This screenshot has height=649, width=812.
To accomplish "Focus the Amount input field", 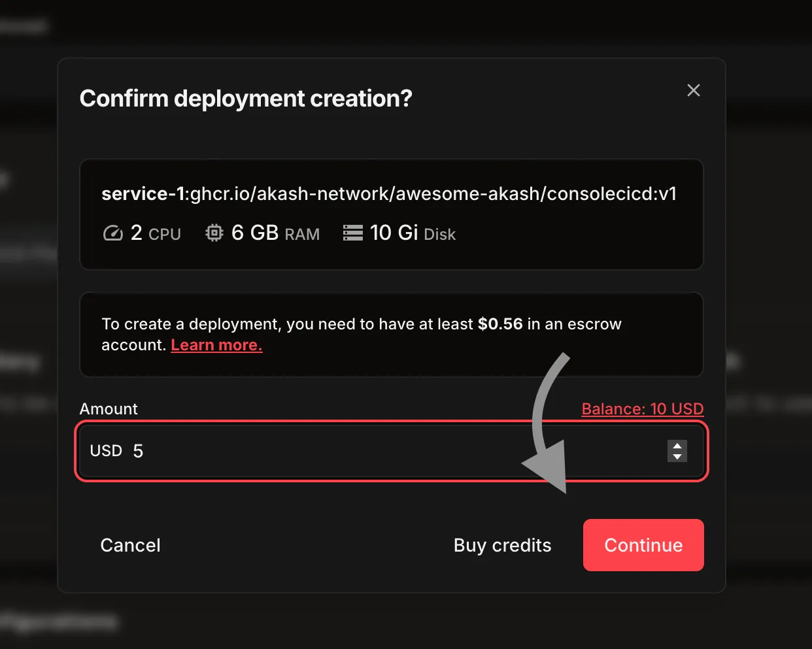I will coord(392,451).
